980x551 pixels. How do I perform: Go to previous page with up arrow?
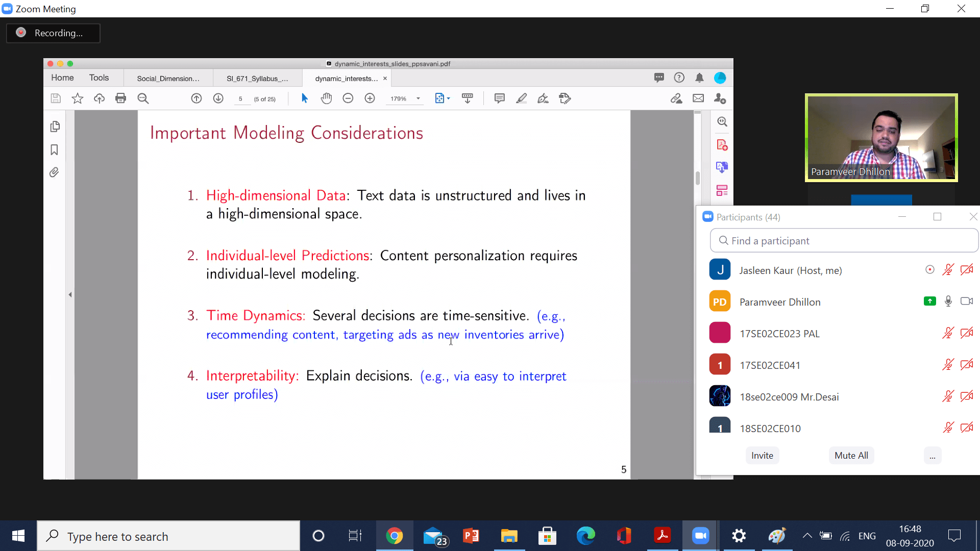click(197, 98)
